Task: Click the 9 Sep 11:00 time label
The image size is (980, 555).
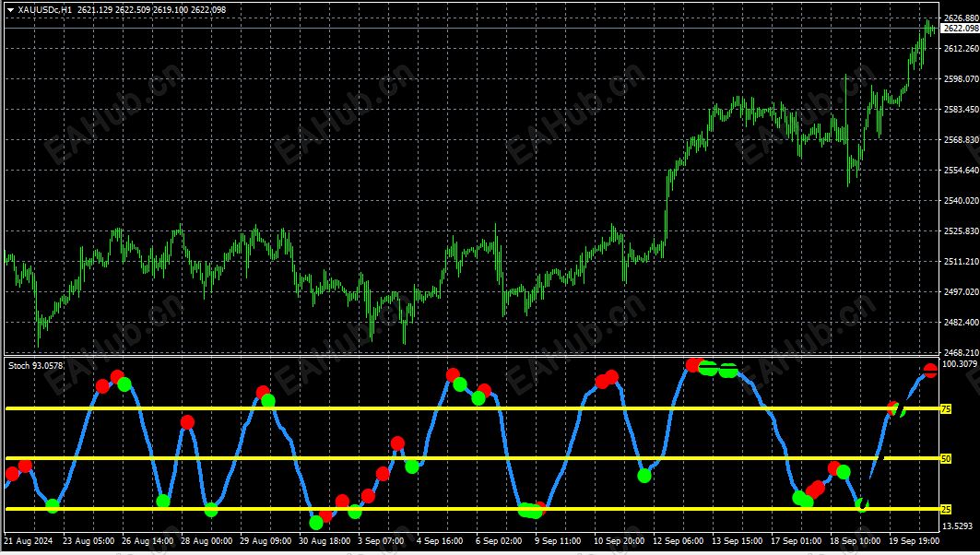Action: click(x=558, y=541)
